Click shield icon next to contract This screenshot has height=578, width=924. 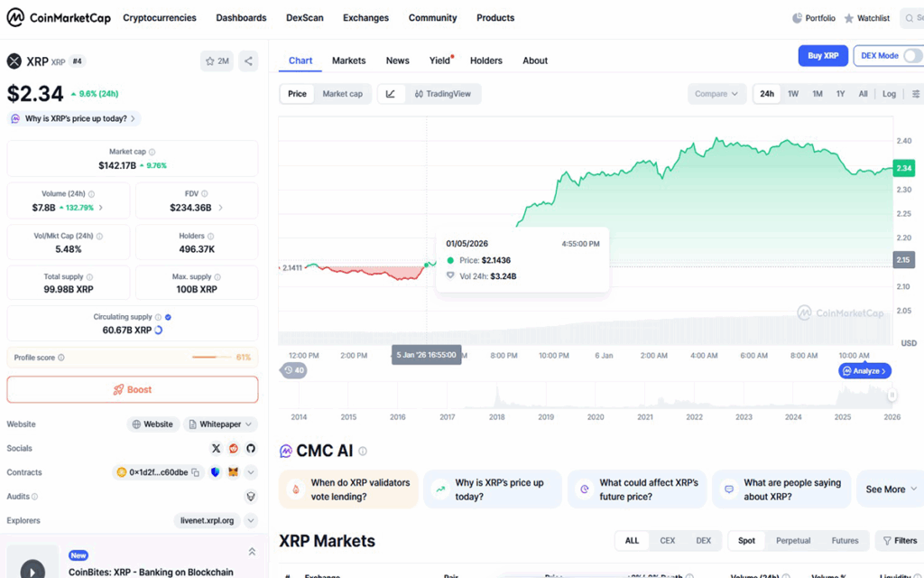coord(215,472)
